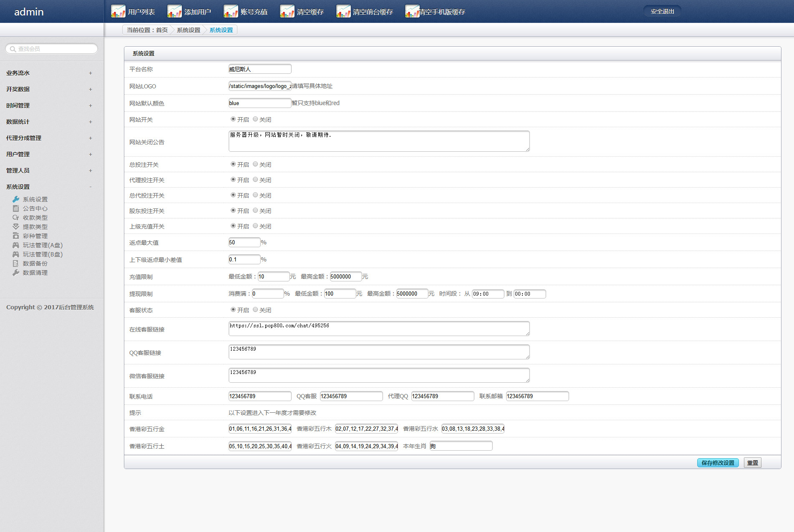Open 系统设置 wrench icon in sidebar
This screenshot has height=532, width=794.
pyautogui.click(x=16, y=199)
